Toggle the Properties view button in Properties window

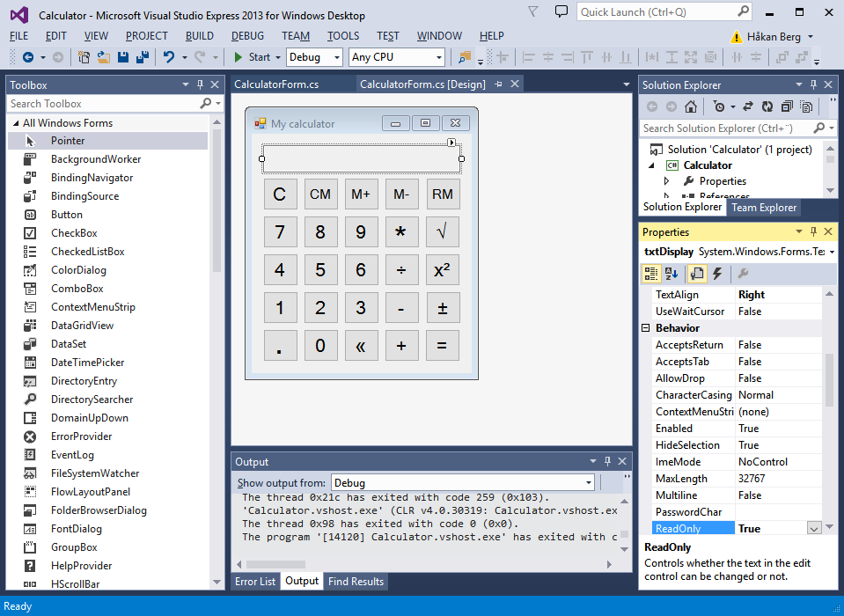(697, 274)
